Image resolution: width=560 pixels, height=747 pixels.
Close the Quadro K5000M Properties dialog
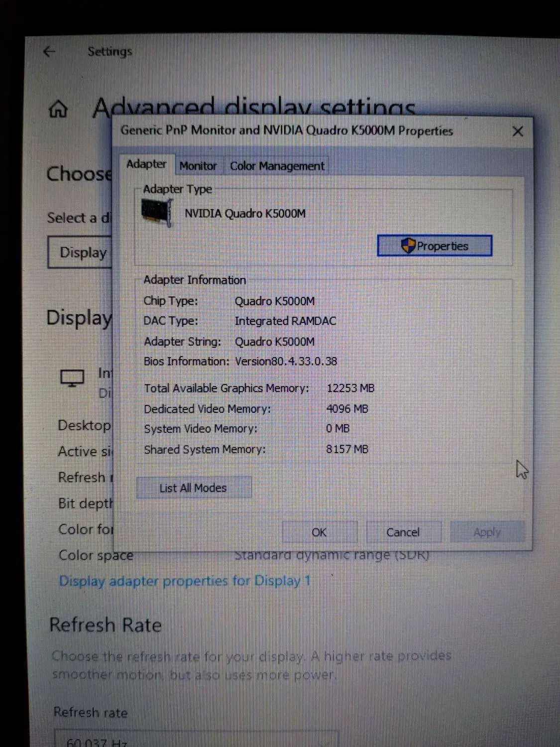(x=518, y=131)
